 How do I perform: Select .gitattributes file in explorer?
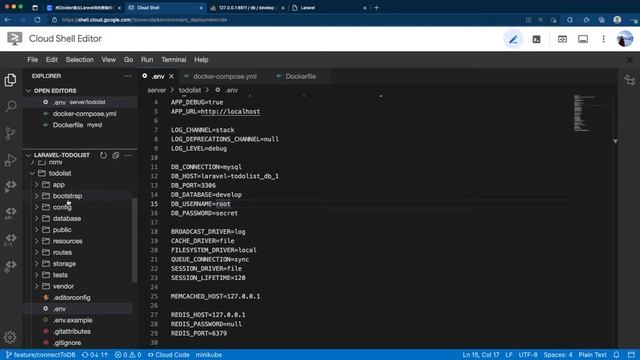click(x=72, y=331)
